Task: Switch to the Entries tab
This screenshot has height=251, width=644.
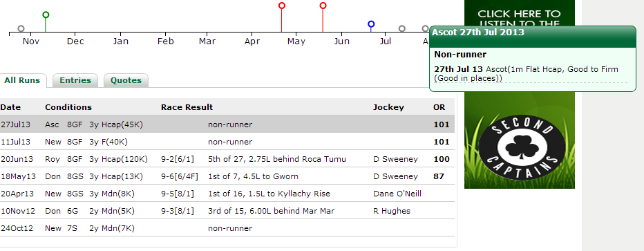Action: click(x=75, y=80)
